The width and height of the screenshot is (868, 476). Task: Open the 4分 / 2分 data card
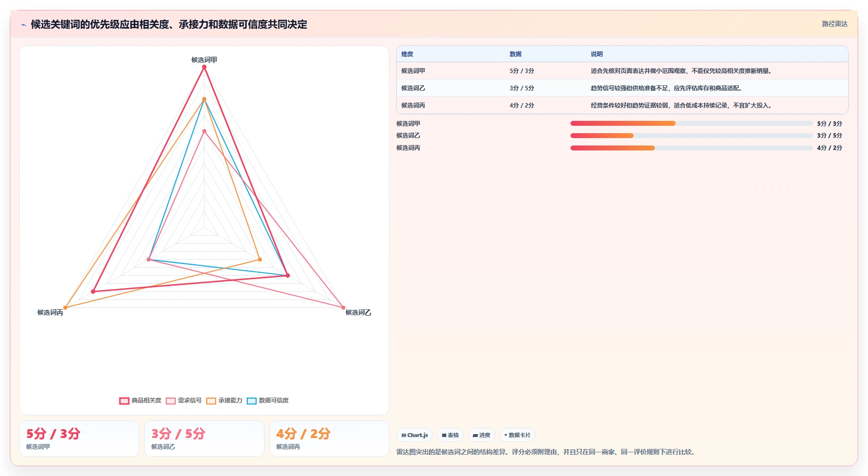click(x=329, y=439)
